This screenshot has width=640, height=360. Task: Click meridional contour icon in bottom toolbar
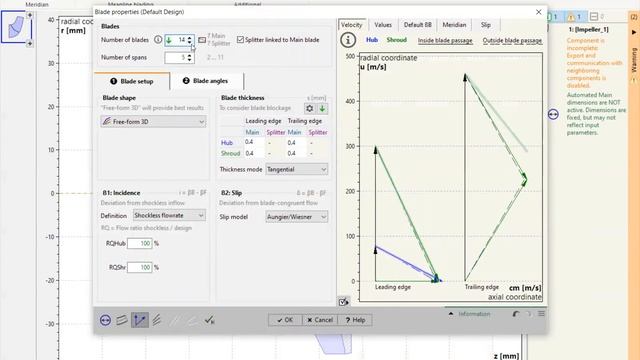(x=122, y=320)
